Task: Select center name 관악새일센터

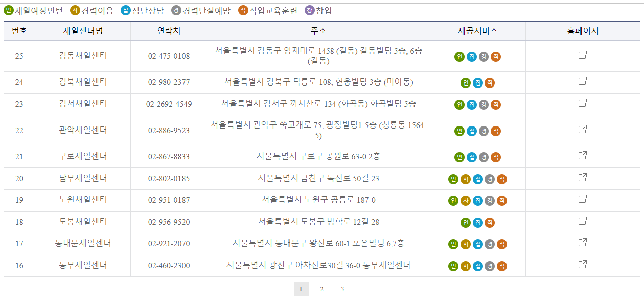Action: tap(83, 130)
